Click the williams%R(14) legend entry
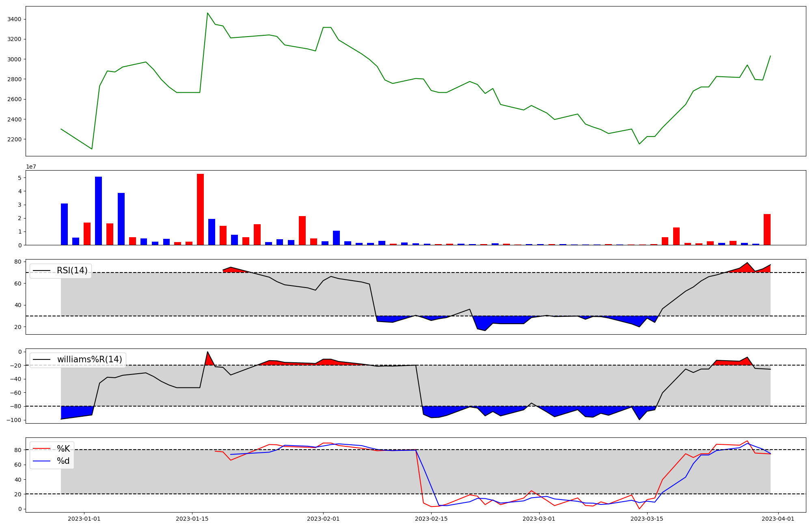 point(89,359)
